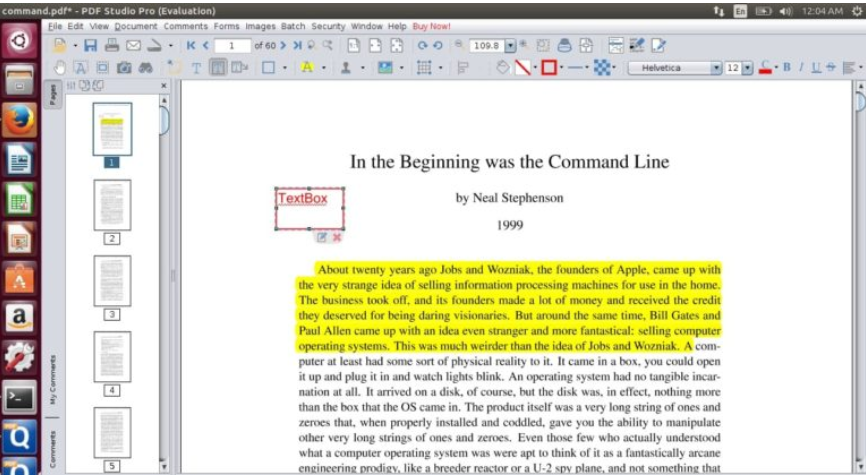Toggle bold text formatting
This screenshot has height=476, width=866.
click(786, 67)
